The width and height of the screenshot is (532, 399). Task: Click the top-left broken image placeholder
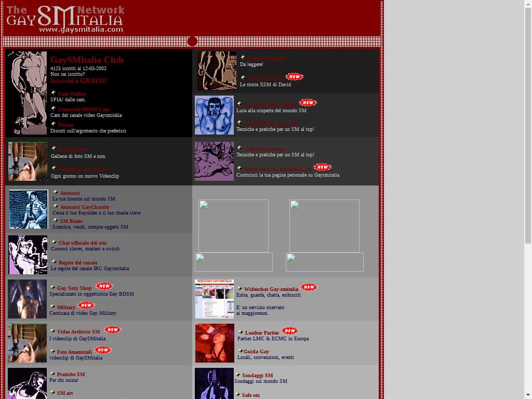pyautogui.click(x=233, y=226)
